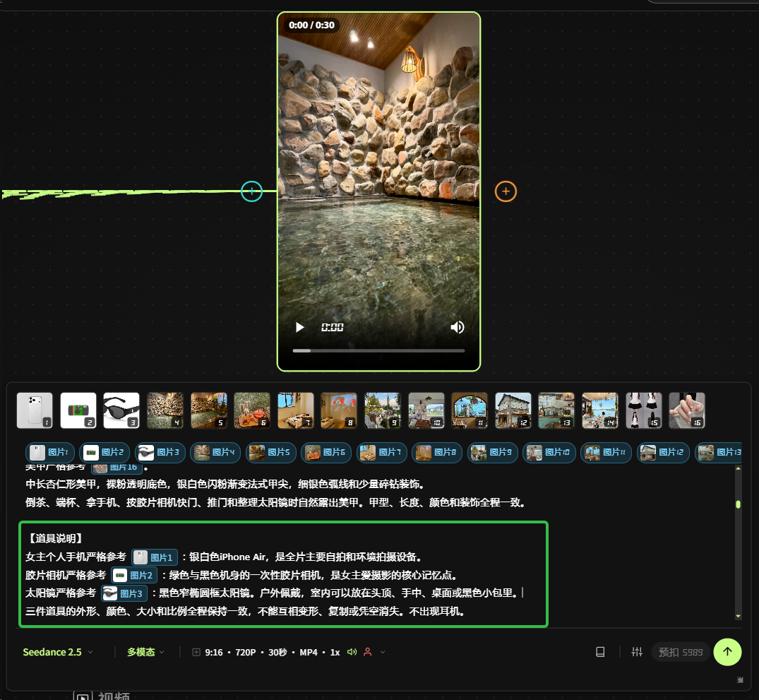Click the 图片7 tag chip
The image size is (759, 700).
click(x=382, y=453)
